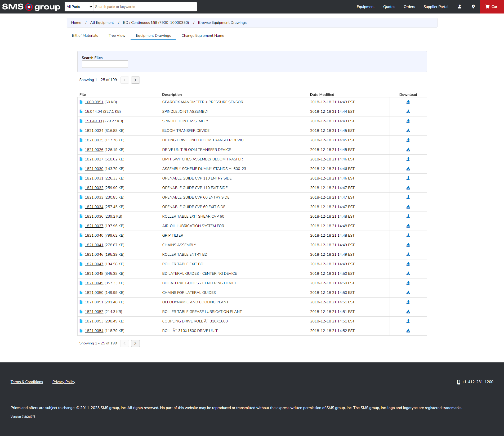The width and height of the screenshot is (504, 436).
Task: Switch to the Bill of Materials tab
Action: (85, 36)
